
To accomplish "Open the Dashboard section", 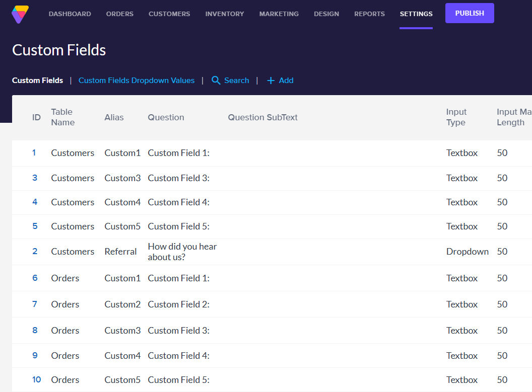I will (x=70, y=14).
